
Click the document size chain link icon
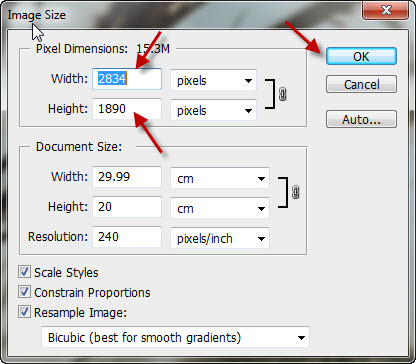[x=295, y=192]
